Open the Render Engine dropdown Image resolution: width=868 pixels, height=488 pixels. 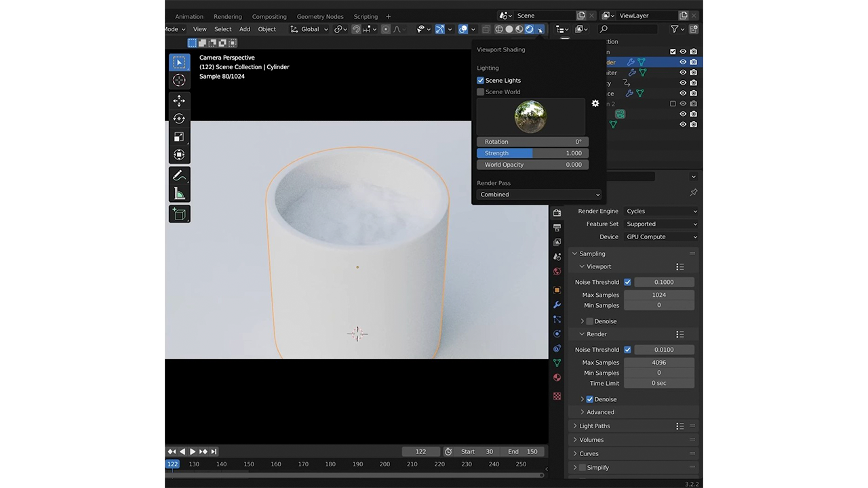pos(661,211)
